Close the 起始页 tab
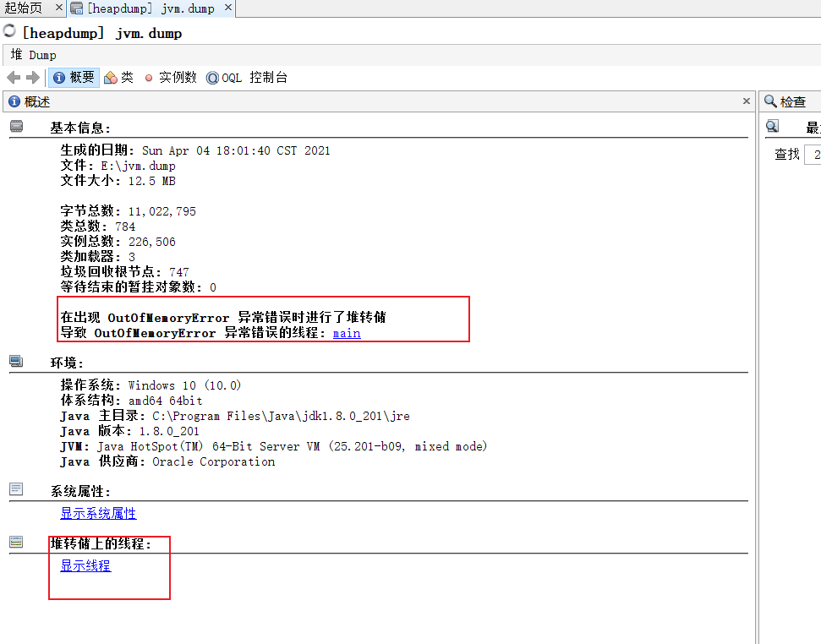 click(x=58, y=8)
